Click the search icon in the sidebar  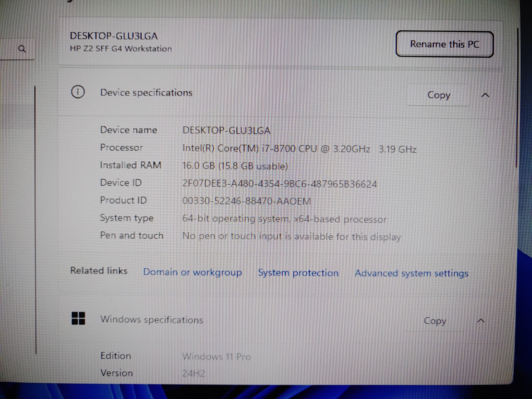(22, 48)
